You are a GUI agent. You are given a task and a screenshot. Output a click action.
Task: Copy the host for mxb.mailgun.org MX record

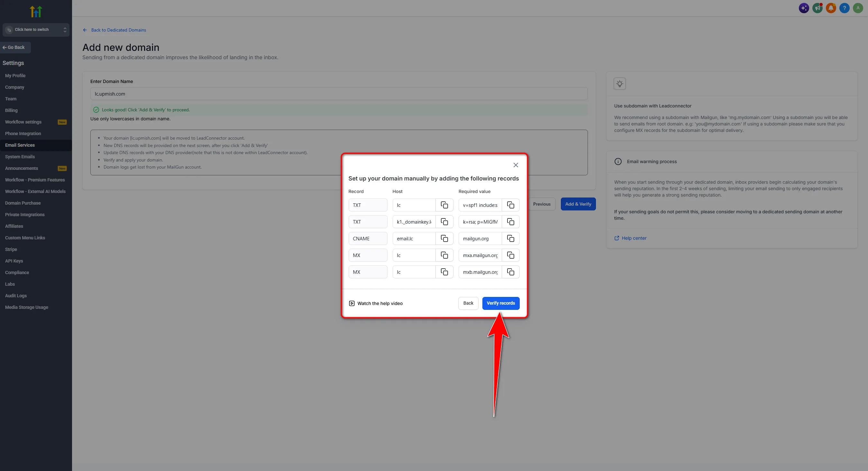(x=444, y=272)
